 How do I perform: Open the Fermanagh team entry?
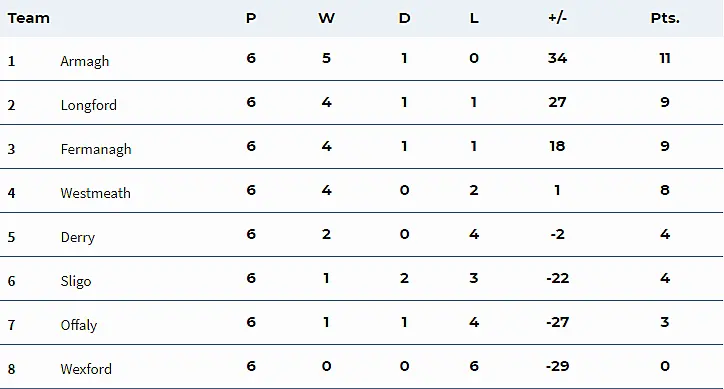click(96, 149)
